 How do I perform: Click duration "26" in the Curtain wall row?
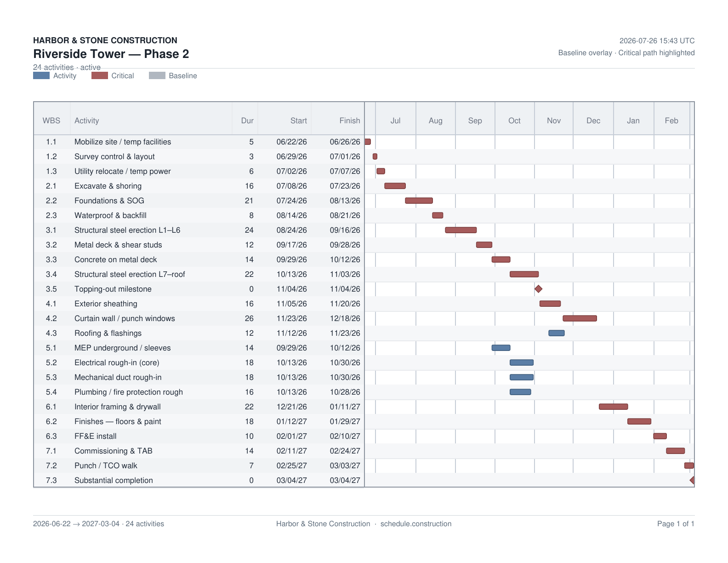tap(249, 318)
